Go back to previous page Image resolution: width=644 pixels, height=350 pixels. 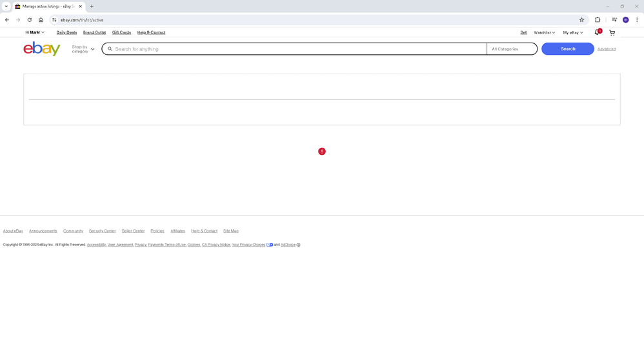[x=7, y=20]
